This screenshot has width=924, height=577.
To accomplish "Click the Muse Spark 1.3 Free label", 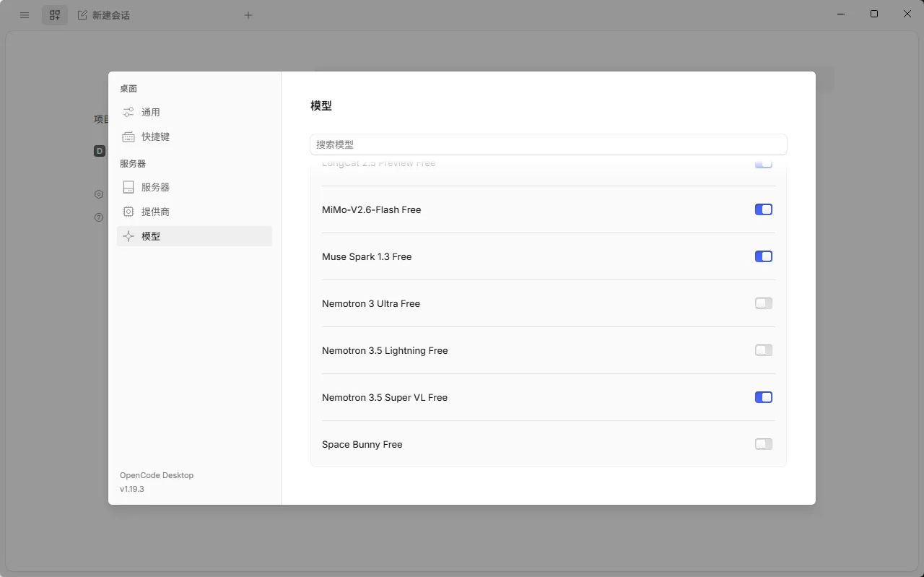I will coord(367,256).
